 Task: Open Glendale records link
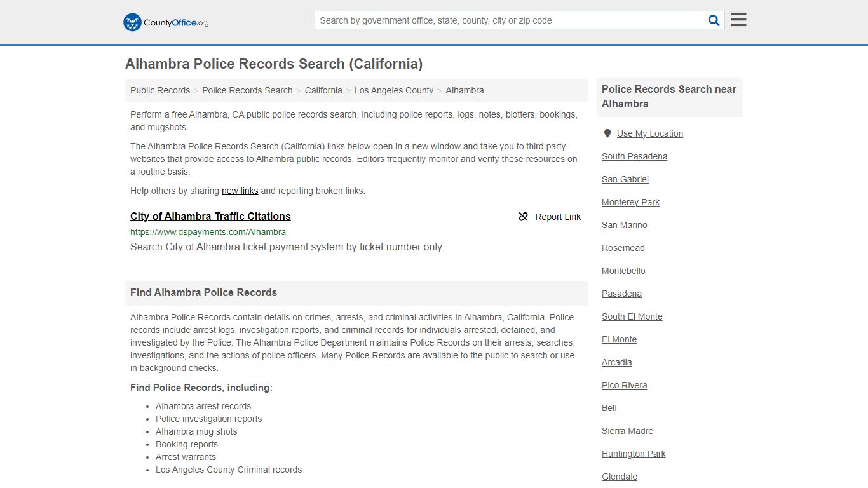point(620,477)
